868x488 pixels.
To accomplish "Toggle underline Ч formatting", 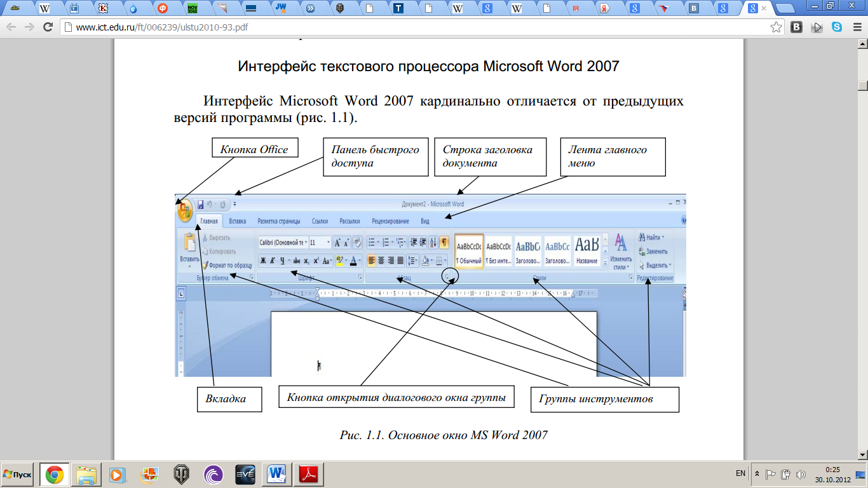I will (x=282, y=261).
